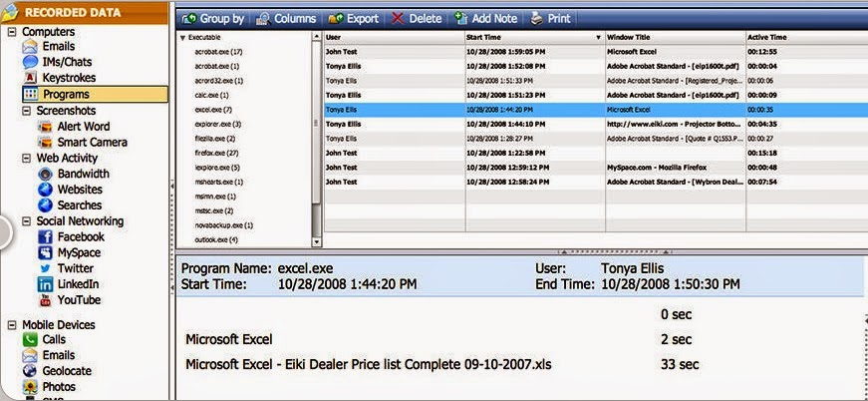Viewport: 868px width, 401px height.
Task: Select msimn.exe (1) entry
Action: tap(215, 197)
